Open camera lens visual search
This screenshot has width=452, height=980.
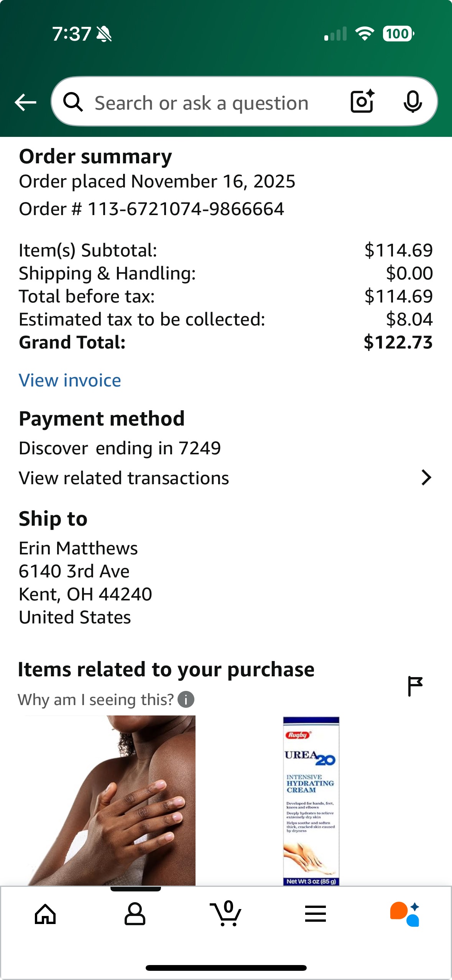tap(362, 102)
